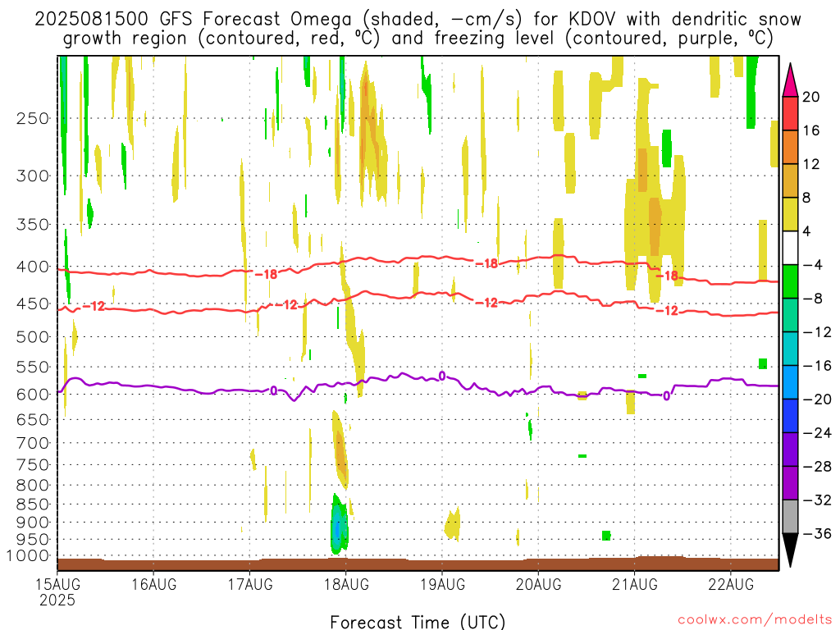Click the -12 contour label near 21AUG
Screen dimensions: 840x630
[x=667, y=311]
